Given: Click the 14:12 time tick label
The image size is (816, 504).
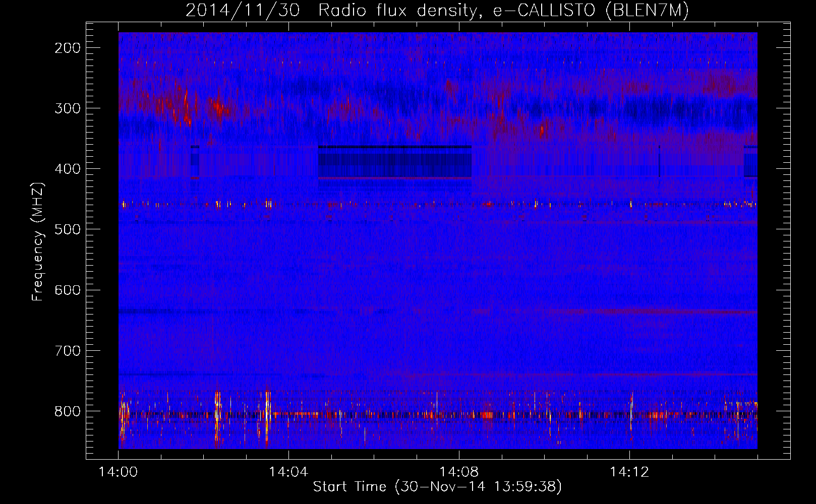Looking at the screenshot, I should click(x=629, y=472).
